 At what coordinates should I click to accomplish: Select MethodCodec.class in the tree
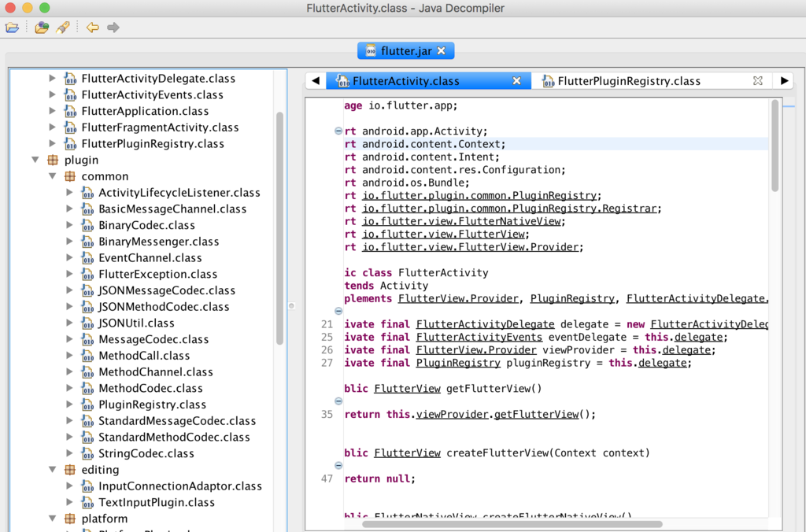click(150, 388)
